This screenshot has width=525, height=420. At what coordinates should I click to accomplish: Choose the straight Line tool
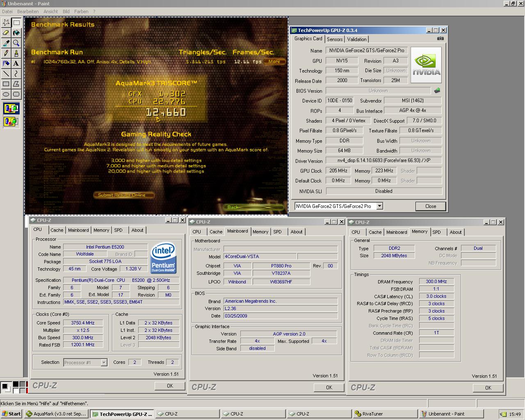(x=6, y=74)
